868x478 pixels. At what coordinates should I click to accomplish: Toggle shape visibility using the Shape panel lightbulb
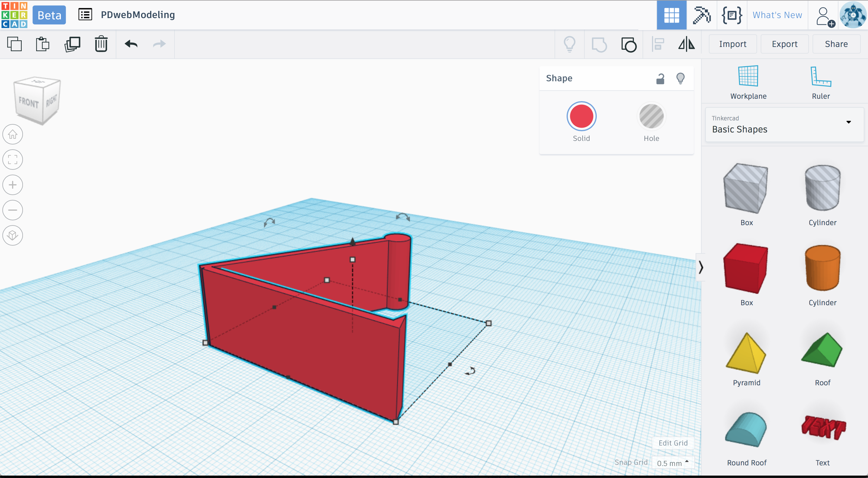click(680, 79)
